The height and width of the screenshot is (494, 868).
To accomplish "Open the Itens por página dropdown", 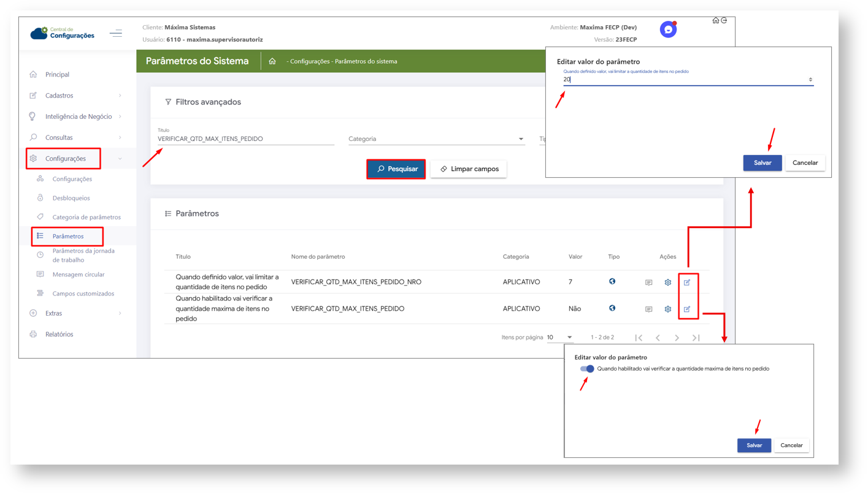I will (559, 338).
